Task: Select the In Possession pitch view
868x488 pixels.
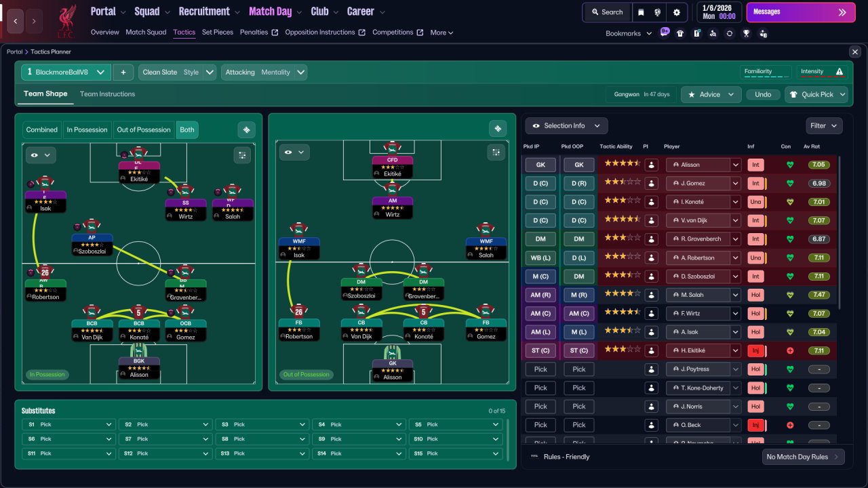Action: pos(87,129)
